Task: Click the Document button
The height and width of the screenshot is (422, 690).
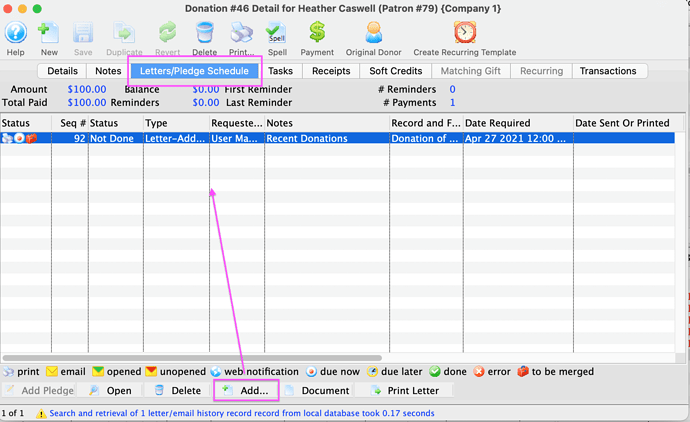Action: 317,391
